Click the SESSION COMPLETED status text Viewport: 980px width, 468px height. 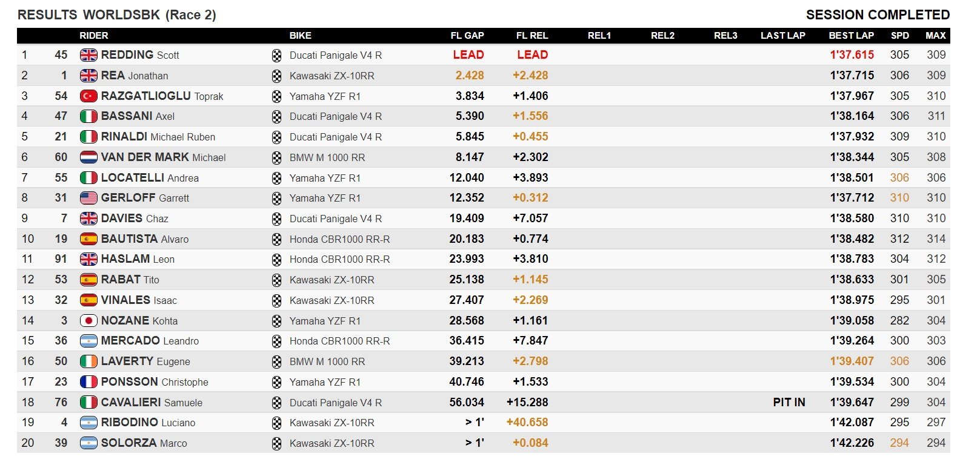click(878, 15)
